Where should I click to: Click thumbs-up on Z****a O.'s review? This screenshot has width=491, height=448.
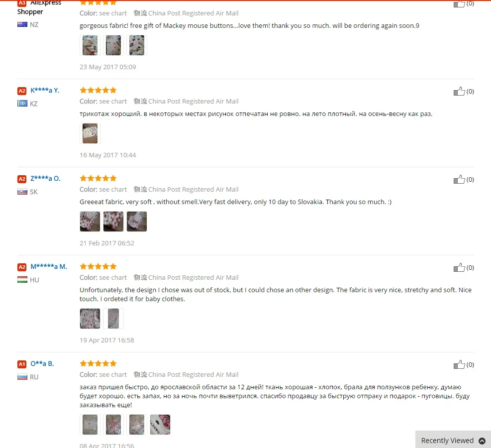[x=459, y=179]
